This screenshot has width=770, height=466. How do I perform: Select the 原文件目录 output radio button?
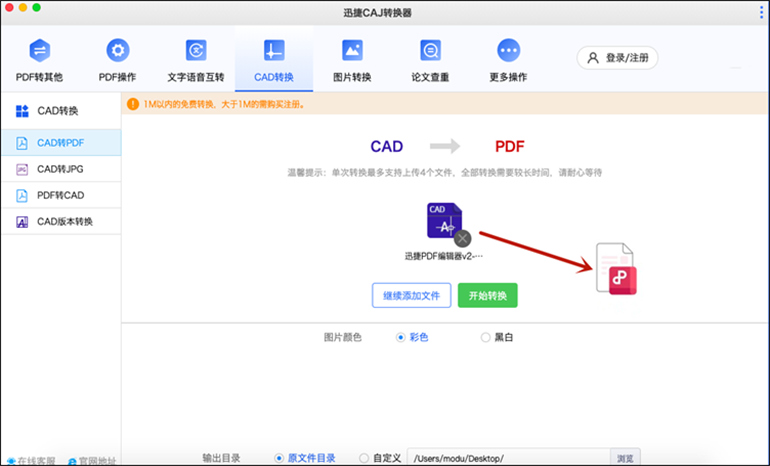279,458
